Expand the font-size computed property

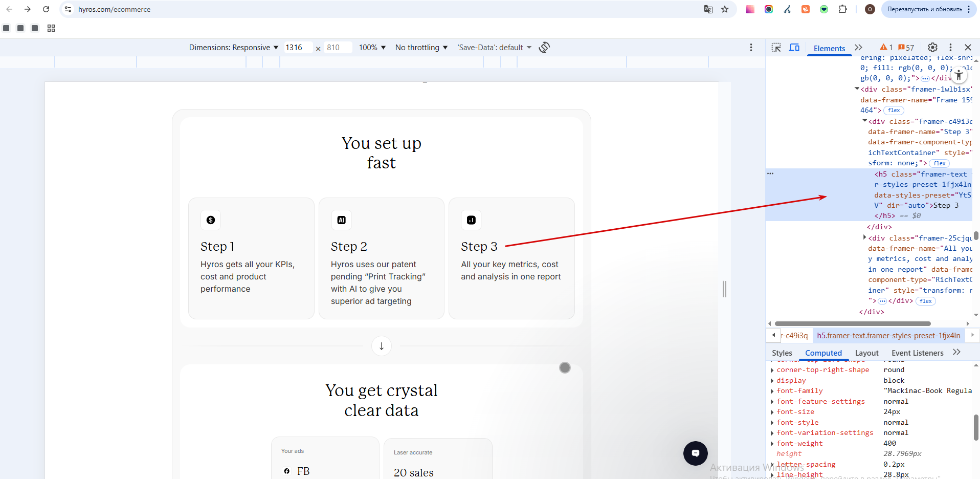click(x=772, y=412)
